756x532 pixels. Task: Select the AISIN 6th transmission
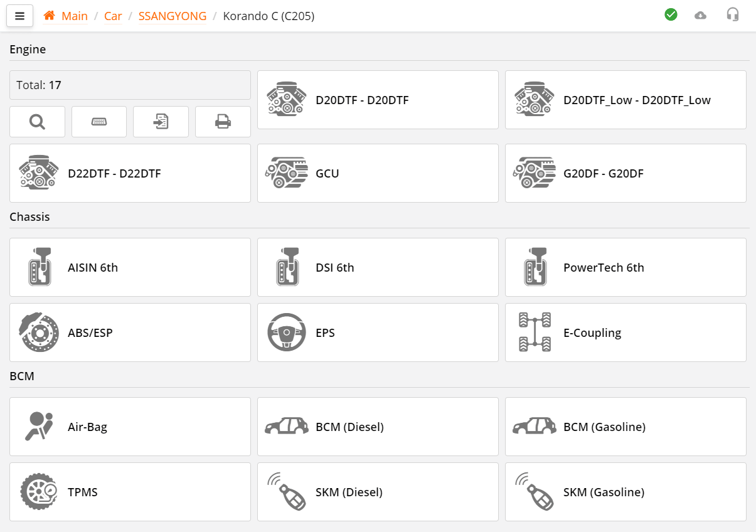click(x=130, y=267)
